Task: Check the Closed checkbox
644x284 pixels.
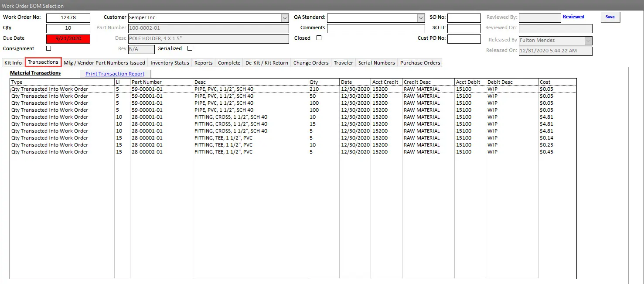Action: pos(319,38)
